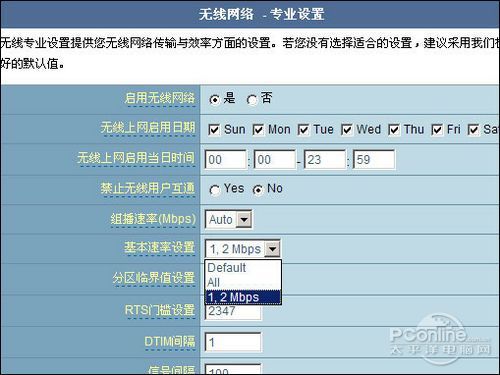Open 组播速率(Mbps) help label
Viewport: 500px width, 375px height.
pos(153,219)
